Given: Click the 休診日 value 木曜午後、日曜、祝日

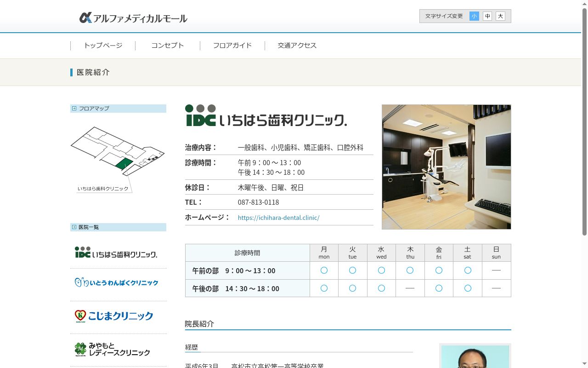Looking at the screenshot, I should (271, 188).
